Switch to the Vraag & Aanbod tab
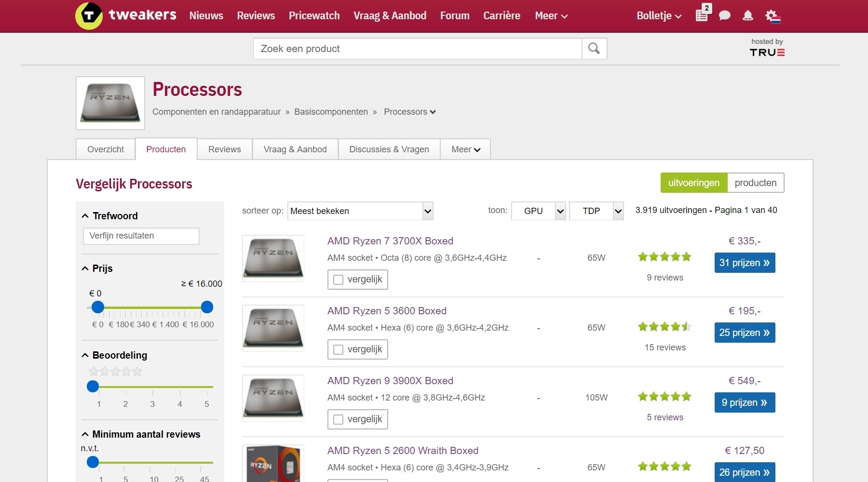The width and height of the screenshot is (868, 482). tap(295, 149)
